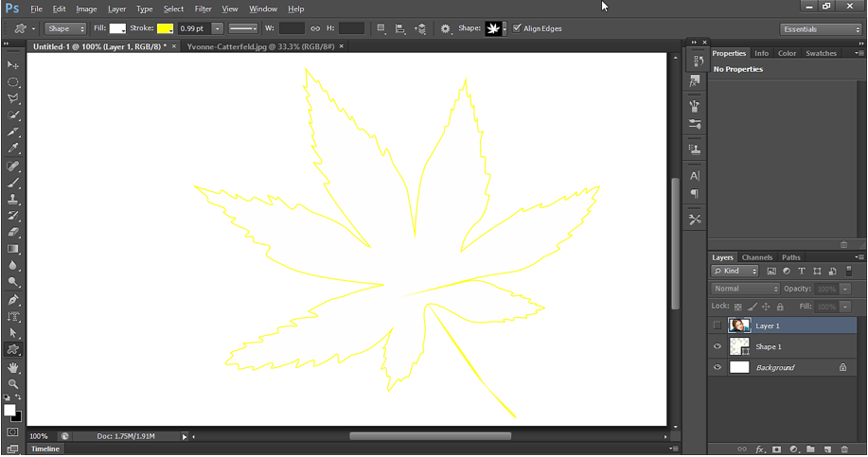Select the Type tool

(12, 316)
